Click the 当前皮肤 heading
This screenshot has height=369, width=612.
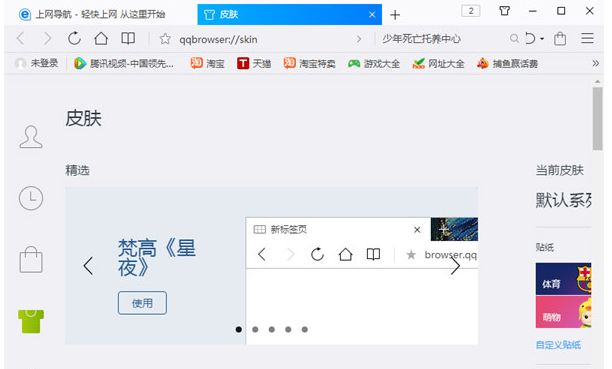pos(560,170)
